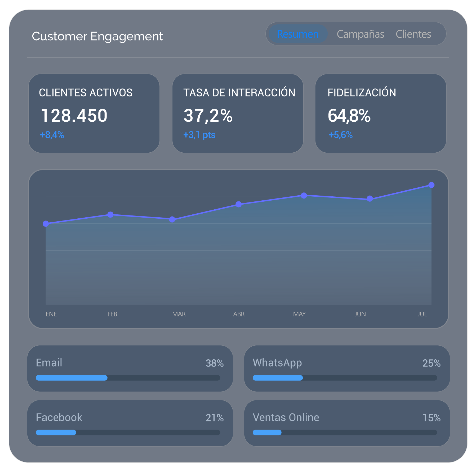Viewport: 476px width, 472px height.
Task: Click the +5,6% change indicator
Action: [340, 135]
